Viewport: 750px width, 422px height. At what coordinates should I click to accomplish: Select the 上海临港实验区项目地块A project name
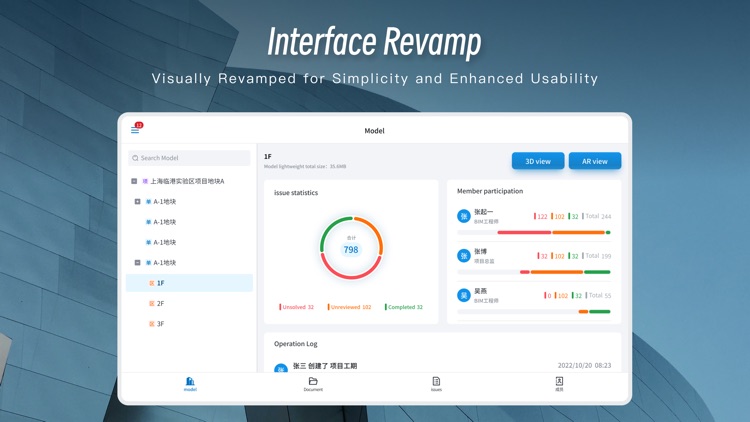pyautogui.click(x=187, y=181)
